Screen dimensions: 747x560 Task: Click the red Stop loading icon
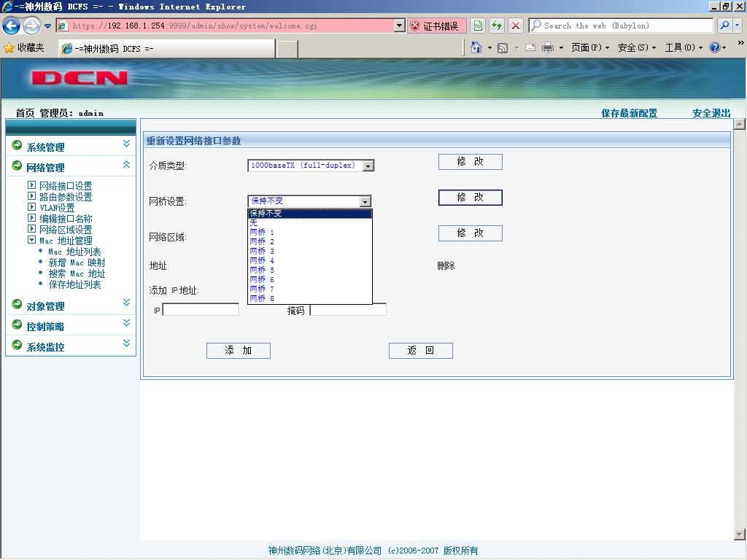pos(516,26)
